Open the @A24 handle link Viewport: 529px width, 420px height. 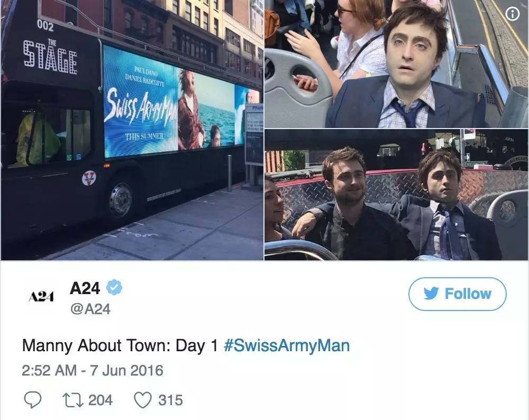90,309
